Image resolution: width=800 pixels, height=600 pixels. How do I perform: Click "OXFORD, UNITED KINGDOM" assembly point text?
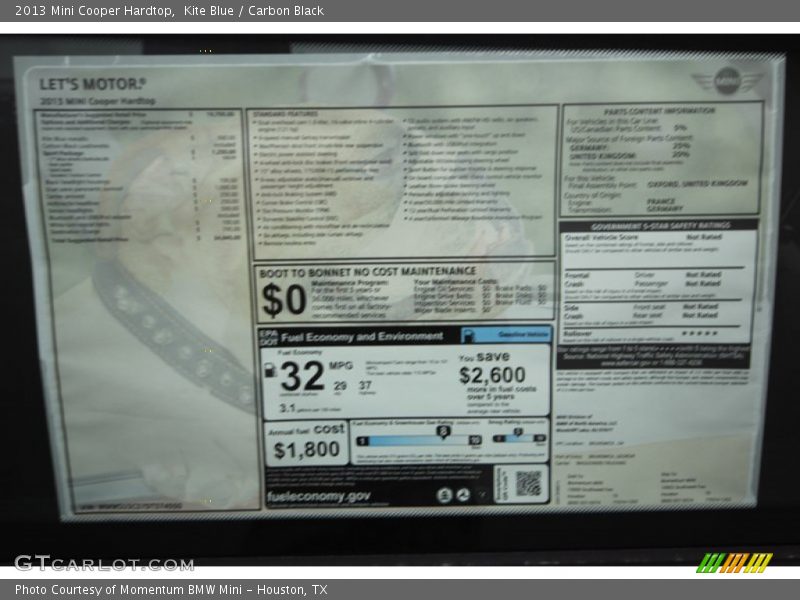(x=697, y=183)
